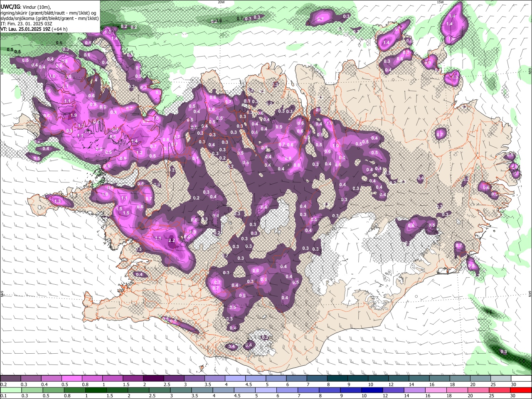The image size is (532, 399).
Task: Select the 25 light gray swatch in top legend row
Action: (501, 378)
